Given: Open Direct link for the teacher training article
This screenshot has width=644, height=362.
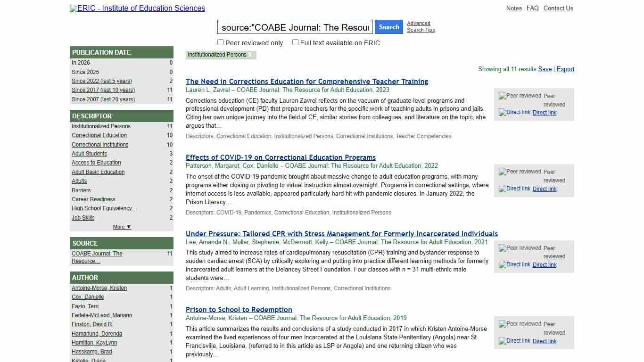Looking at the screenshot, I should point(544,112).
